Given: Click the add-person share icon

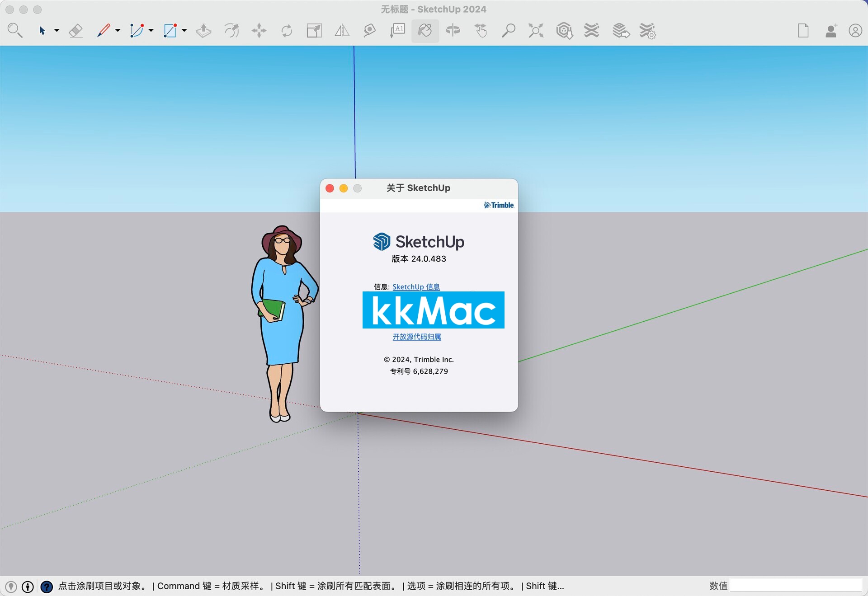Looking at the screenshot, I should pyautogui.click(x=831, y=31).
